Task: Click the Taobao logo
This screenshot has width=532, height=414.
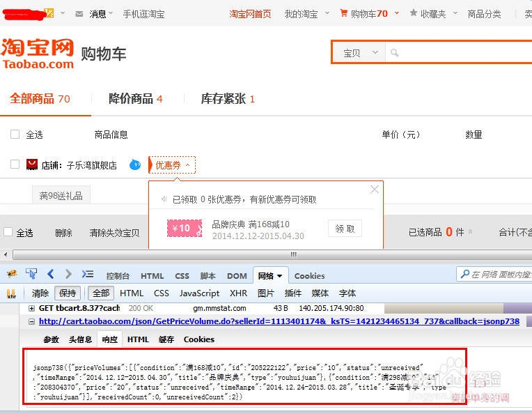Action: click(x=38, y=54)
